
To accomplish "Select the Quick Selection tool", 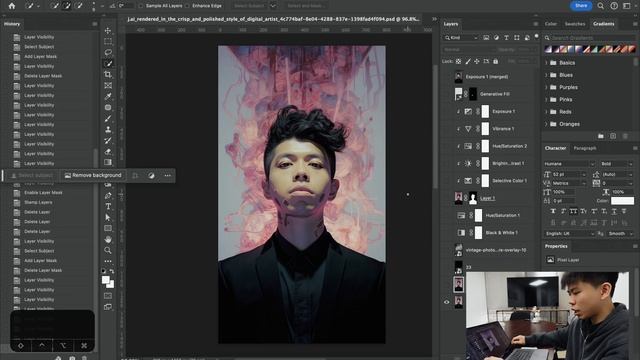I will pos(108,64).
